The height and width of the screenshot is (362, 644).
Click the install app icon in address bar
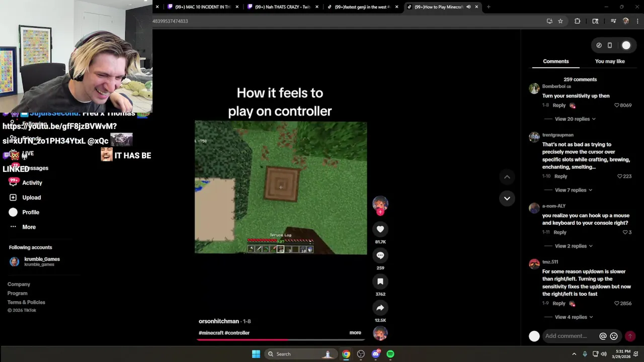pos(549,21)
